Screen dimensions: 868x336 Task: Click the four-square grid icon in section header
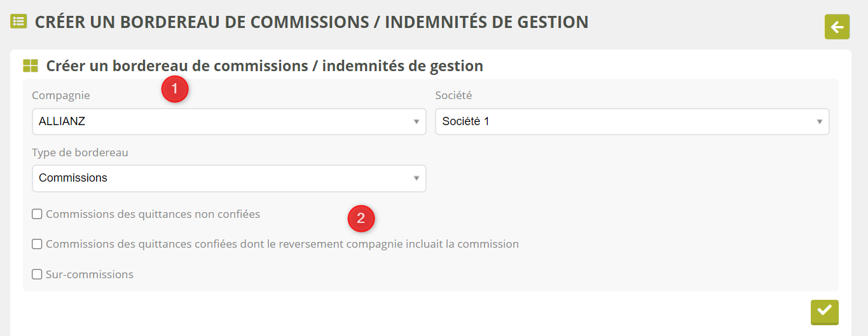tap(31, 65)
